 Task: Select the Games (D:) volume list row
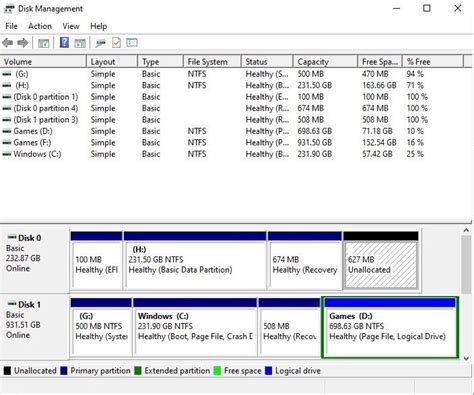pos(233,131)
